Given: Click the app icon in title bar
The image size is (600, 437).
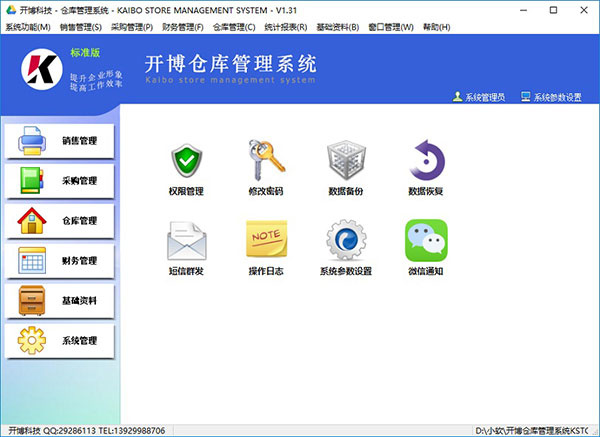Looking at the screenshot, I should [x=11, y=10].
